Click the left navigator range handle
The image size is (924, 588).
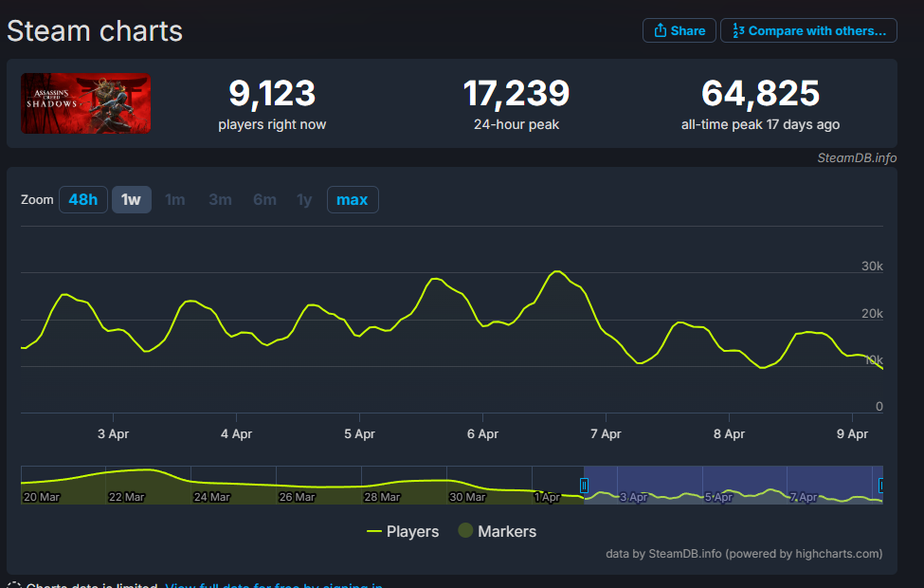(584, 486)
